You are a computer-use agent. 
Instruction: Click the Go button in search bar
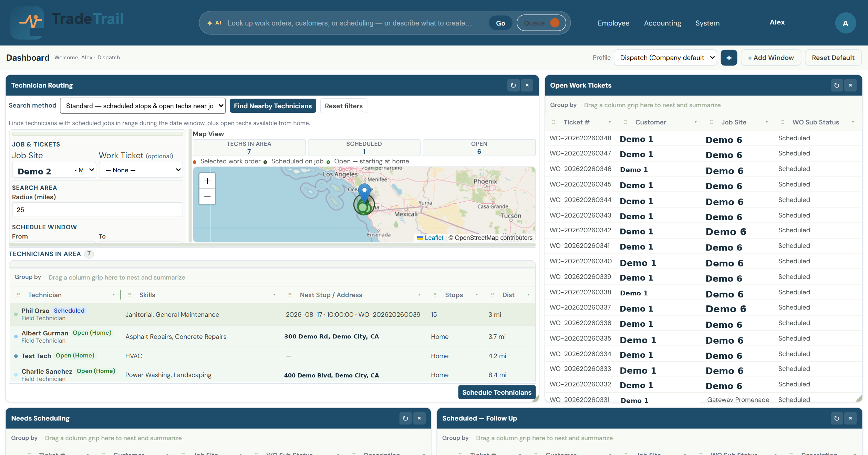pos(500,23)
